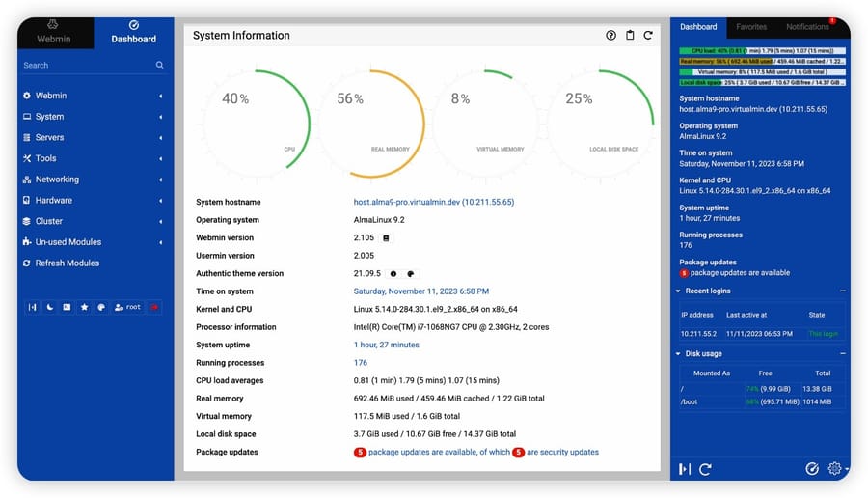868x498 pixels.
Task: Click the Webmin version info icon
Action: pyautogui.click(x=386, y=238)
